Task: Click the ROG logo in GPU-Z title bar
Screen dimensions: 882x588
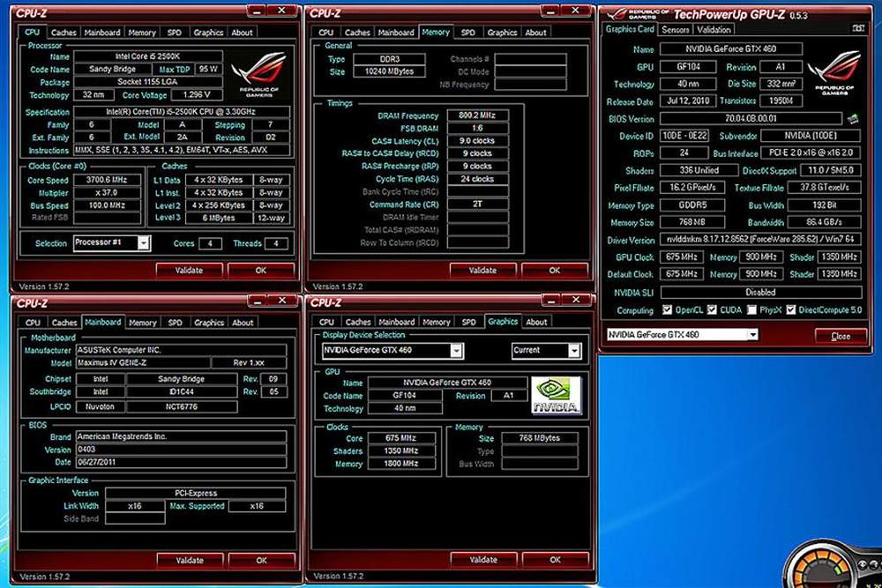Action: pyautogui.click(x=638, y=13)
